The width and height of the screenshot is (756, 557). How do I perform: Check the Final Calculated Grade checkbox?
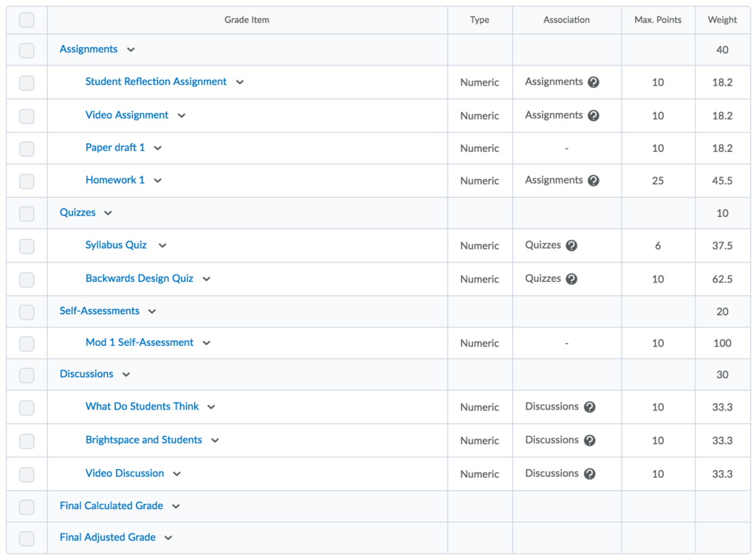tap(27, 507)
